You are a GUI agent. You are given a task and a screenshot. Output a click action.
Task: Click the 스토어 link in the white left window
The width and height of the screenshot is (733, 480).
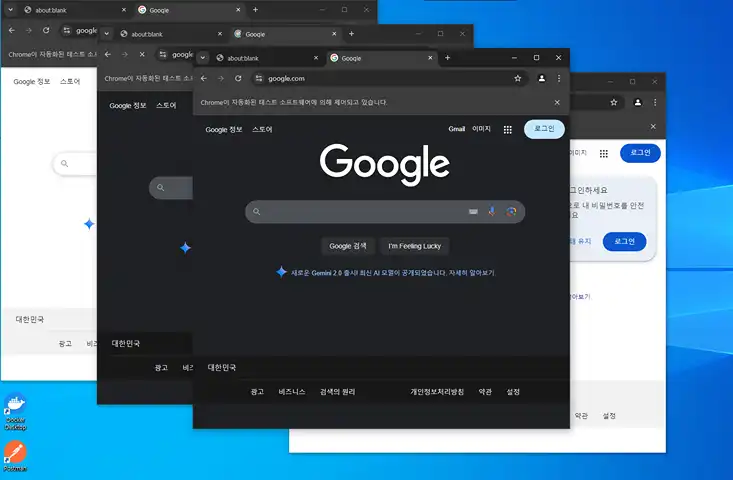70,81
